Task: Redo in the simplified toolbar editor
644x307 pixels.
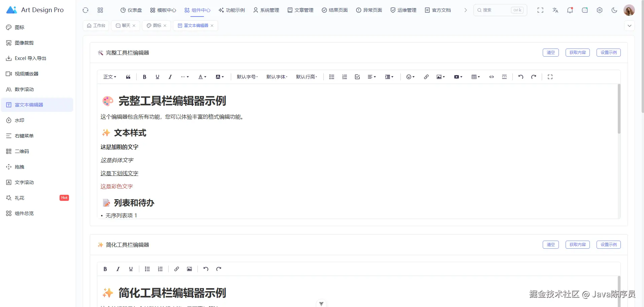Action: coord(218,269)
